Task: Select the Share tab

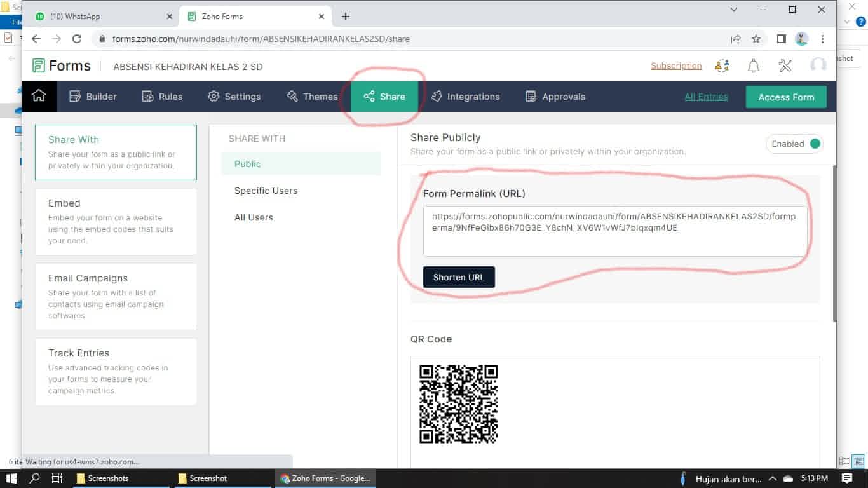Action: point(384,97)
